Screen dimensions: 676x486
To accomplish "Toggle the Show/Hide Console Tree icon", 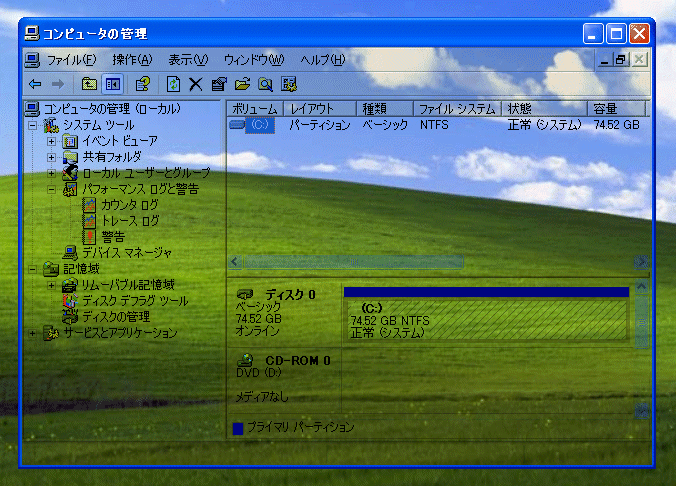I will pyautogui.click(x=113, y=84).
